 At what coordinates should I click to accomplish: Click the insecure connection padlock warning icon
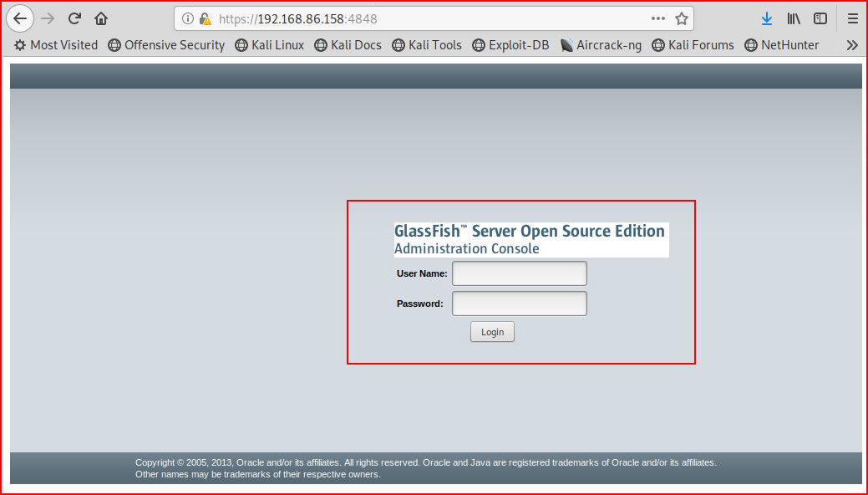coord(206,19)
